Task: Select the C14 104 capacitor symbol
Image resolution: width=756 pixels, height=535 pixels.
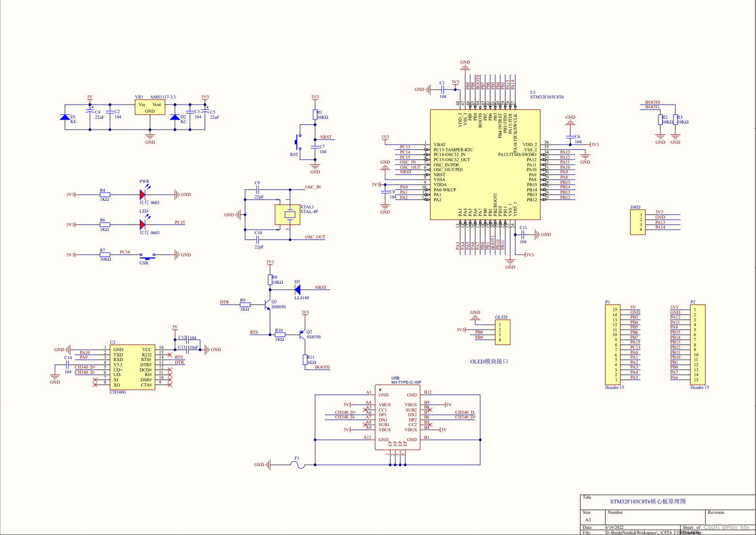Action: coord(68,365)
